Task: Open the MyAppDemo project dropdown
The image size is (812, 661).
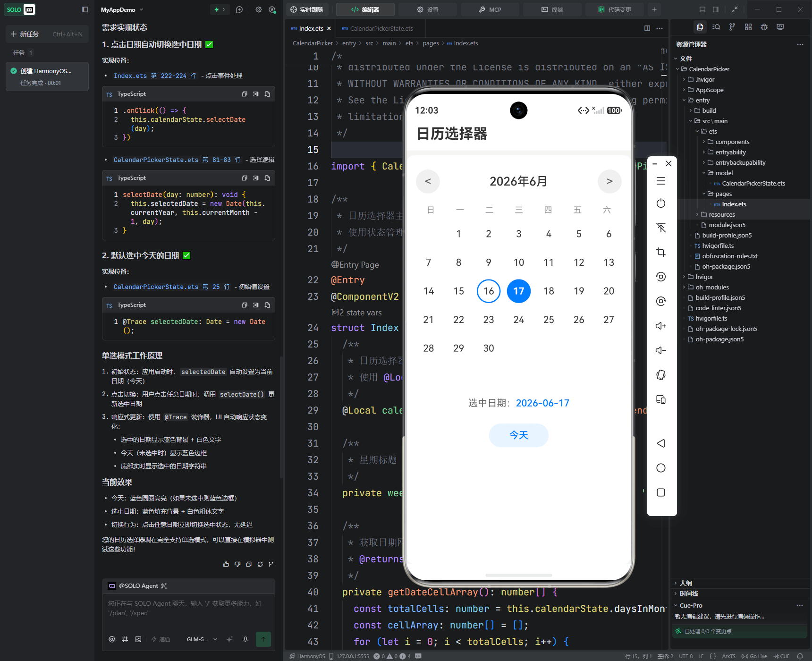Action: (122, 9)
